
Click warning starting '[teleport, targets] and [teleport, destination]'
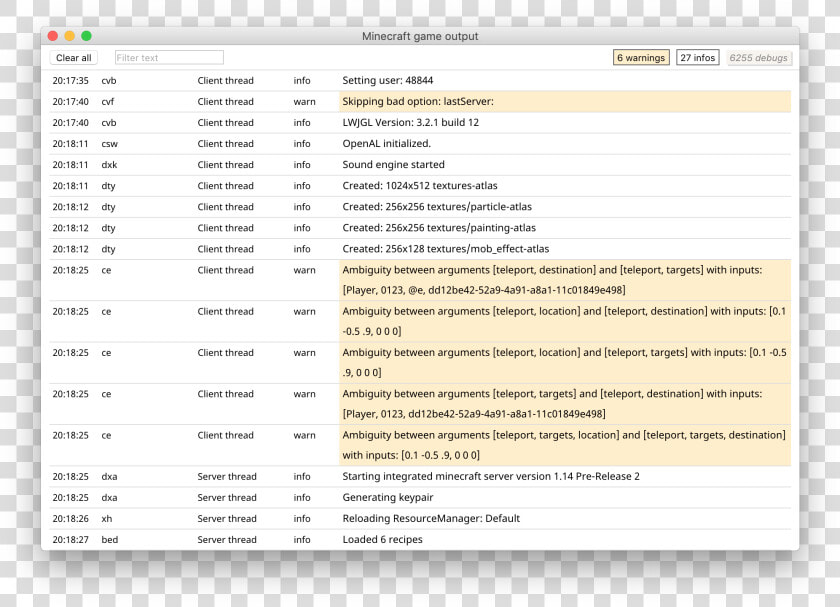[x=565, y=404]
